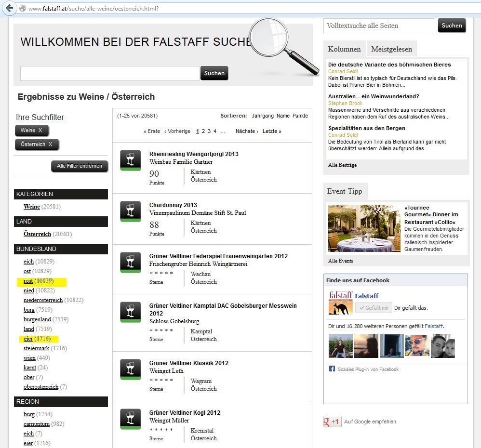Click the Google +1 recommend icon

coord(332,422)
